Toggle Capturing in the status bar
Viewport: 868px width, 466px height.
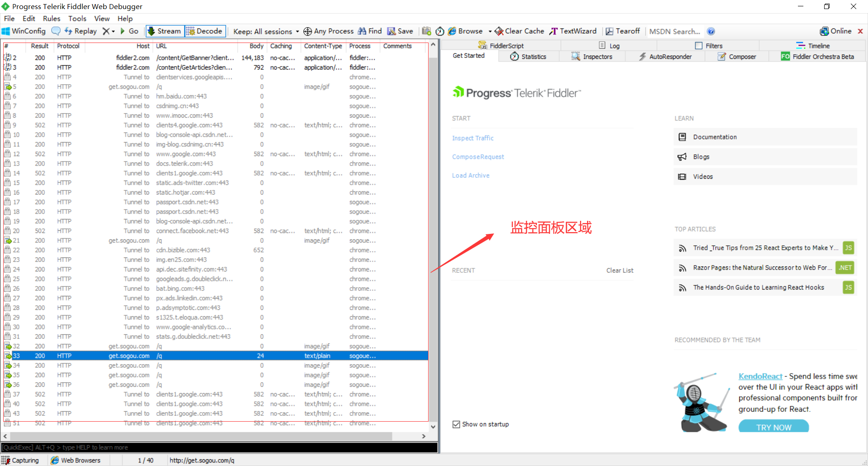coord(20,460)
